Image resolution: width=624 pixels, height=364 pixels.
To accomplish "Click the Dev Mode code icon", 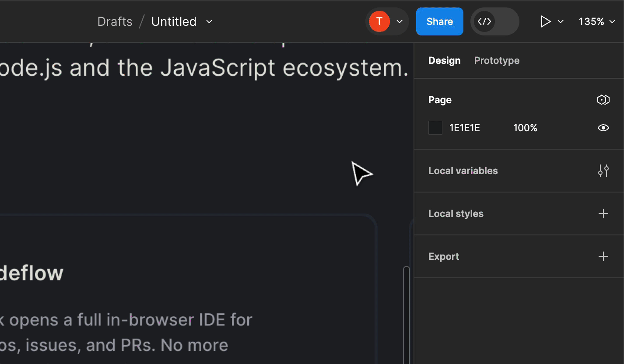I will [484, 21].
